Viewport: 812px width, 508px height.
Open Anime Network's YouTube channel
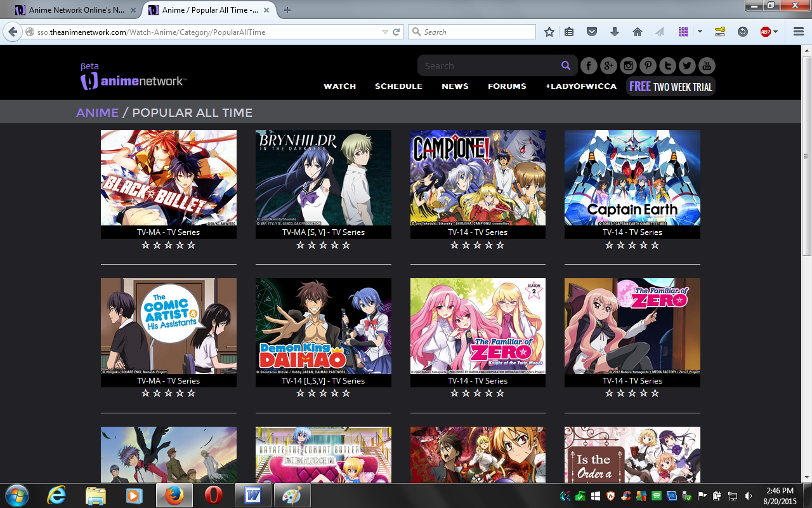(707, 65)
